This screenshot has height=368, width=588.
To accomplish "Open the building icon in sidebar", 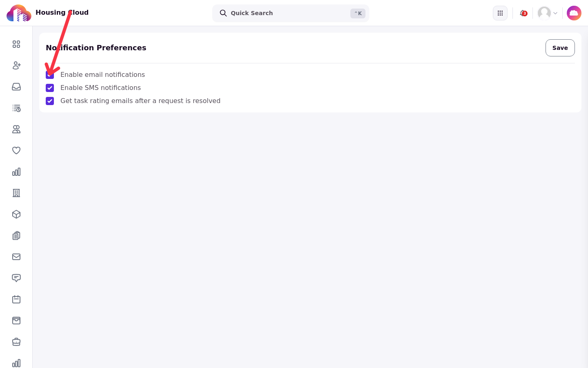I will (x=16, y=193).
